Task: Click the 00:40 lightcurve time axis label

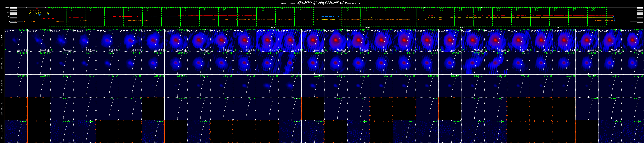Action: click(x=368, y=28)
